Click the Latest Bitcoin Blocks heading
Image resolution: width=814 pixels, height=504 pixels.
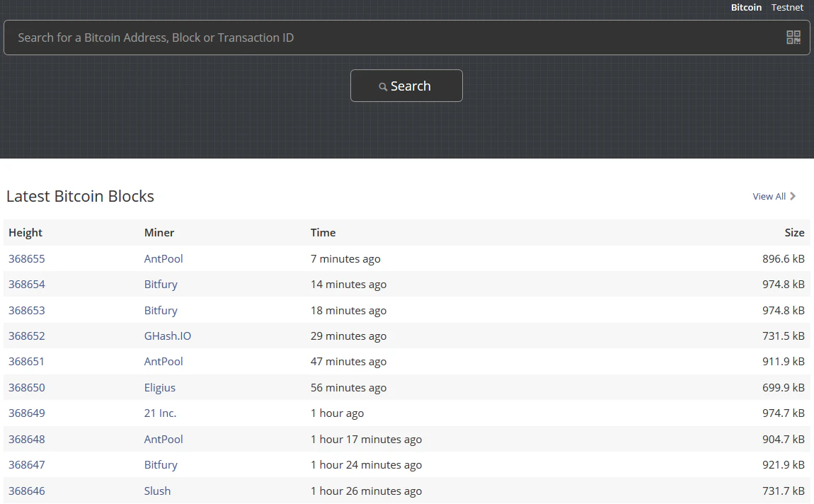(x=80, y=196)
